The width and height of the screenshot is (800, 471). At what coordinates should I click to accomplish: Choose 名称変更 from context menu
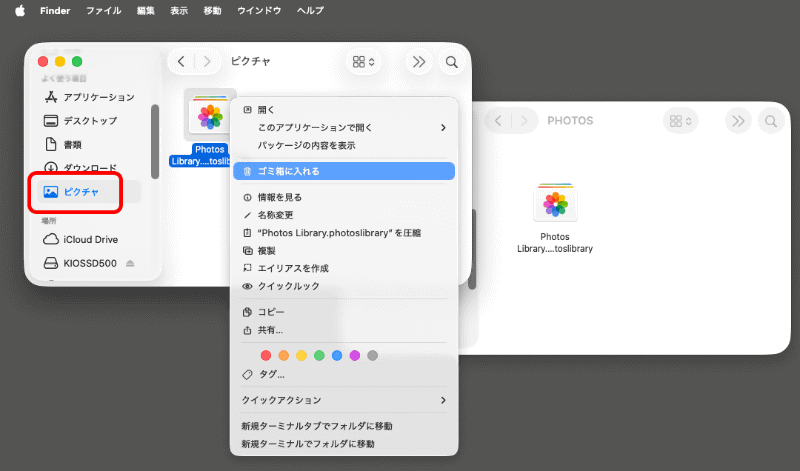click(344, 215)
